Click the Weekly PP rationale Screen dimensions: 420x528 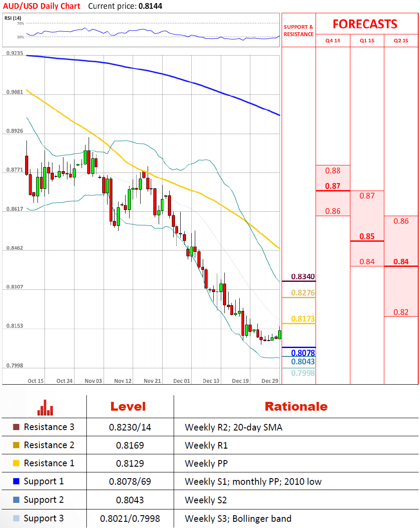click(206, 464)
